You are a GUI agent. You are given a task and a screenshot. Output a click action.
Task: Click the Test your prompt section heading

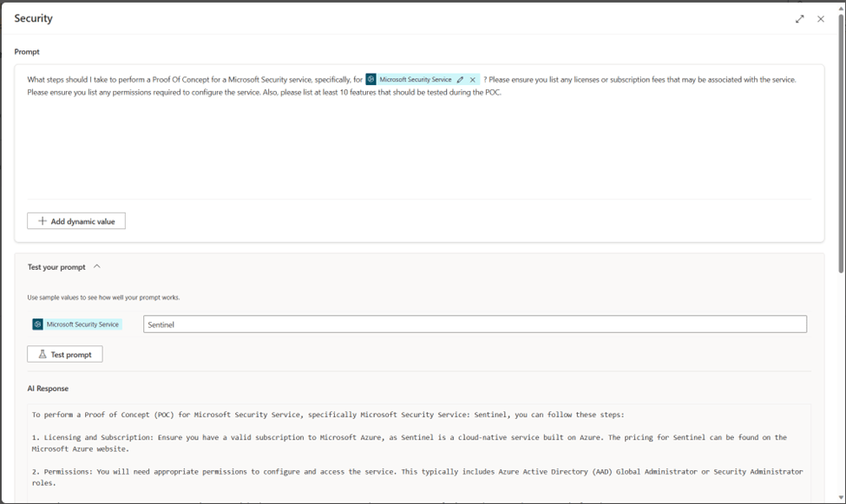click(56, 267)
